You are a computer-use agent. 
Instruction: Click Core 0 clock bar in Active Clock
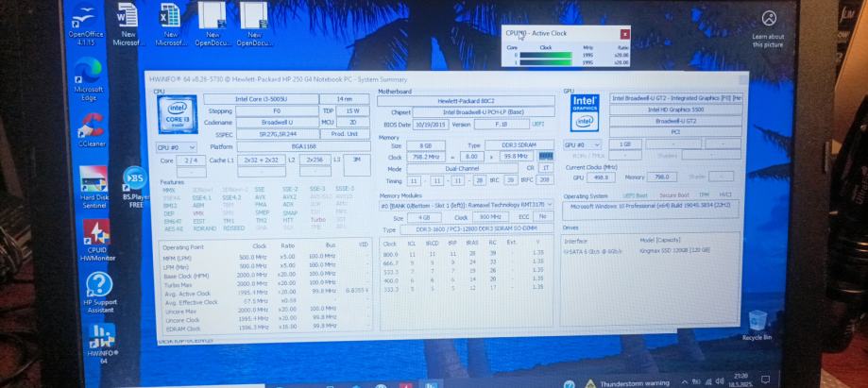click(546, 55)
